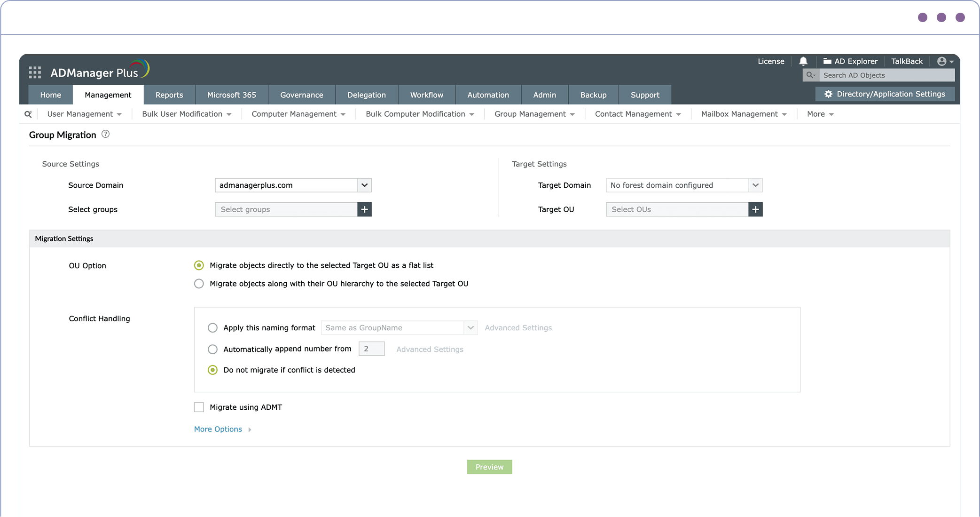Click the Preview button
Image resolution: width=980 pixels, height=517 pixels.
(x=489, y=467)
